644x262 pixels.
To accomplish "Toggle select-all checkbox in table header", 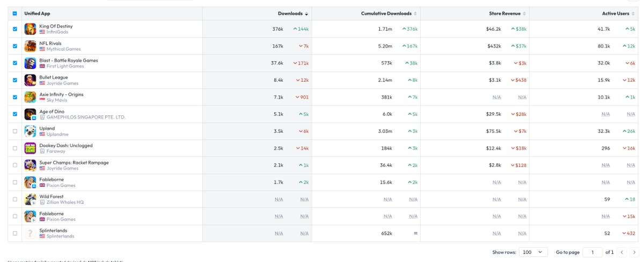I will click(15, 13).
